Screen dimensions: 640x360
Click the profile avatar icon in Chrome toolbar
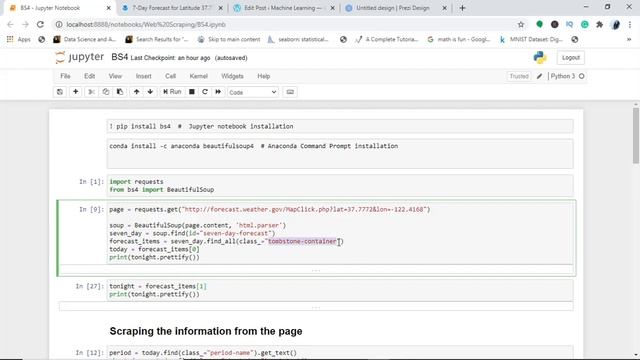pyautogui.click(x=615, y=24)
